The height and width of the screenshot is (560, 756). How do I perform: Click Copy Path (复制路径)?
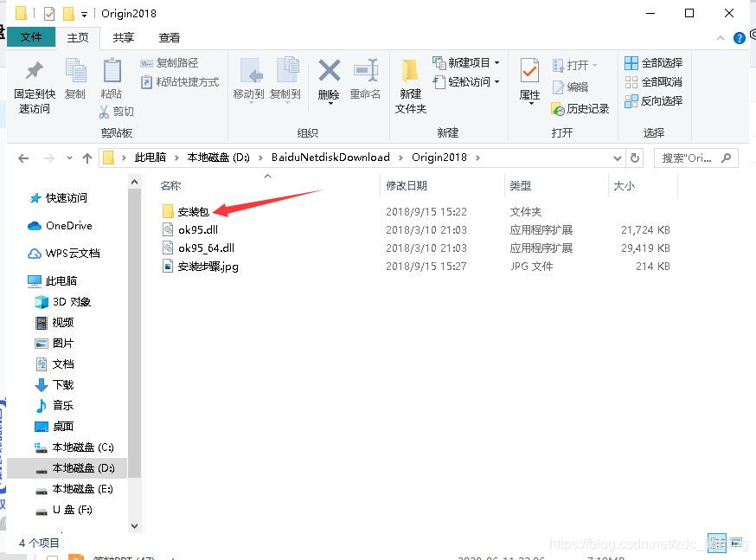[x=170, y=62]
